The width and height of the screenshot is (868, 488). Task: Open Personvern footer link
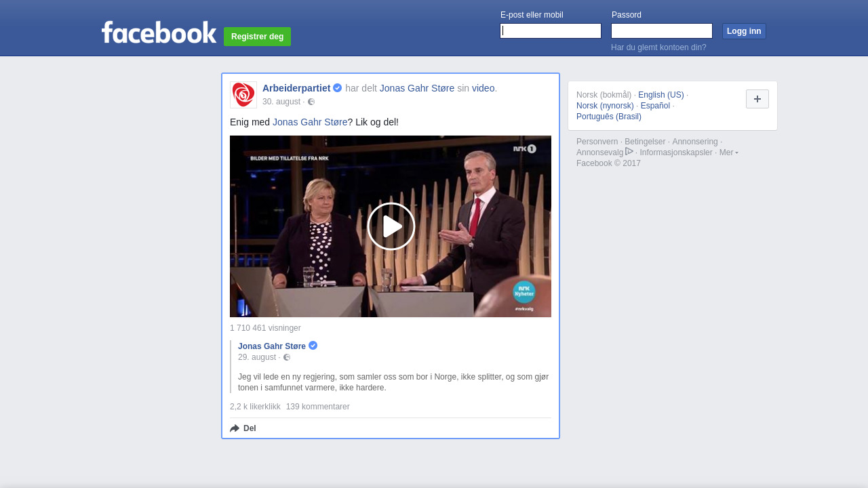(x=597, y=142)
